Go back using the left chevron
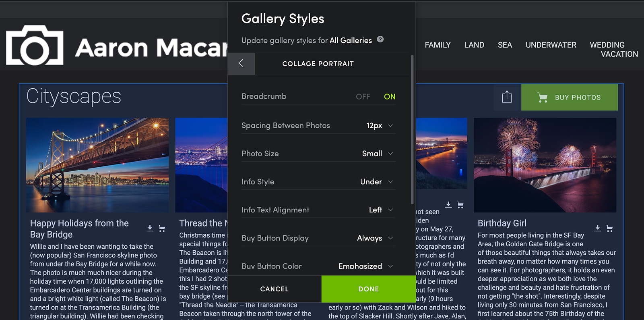The width and height of the screenshot is (644, 320). coord(241,63)
